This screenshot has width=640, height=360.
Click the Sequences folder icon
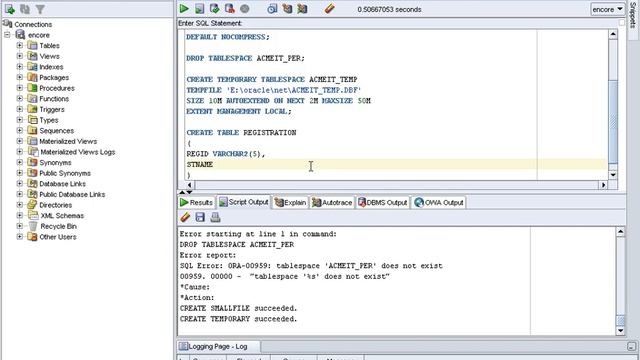coord(32,130)
